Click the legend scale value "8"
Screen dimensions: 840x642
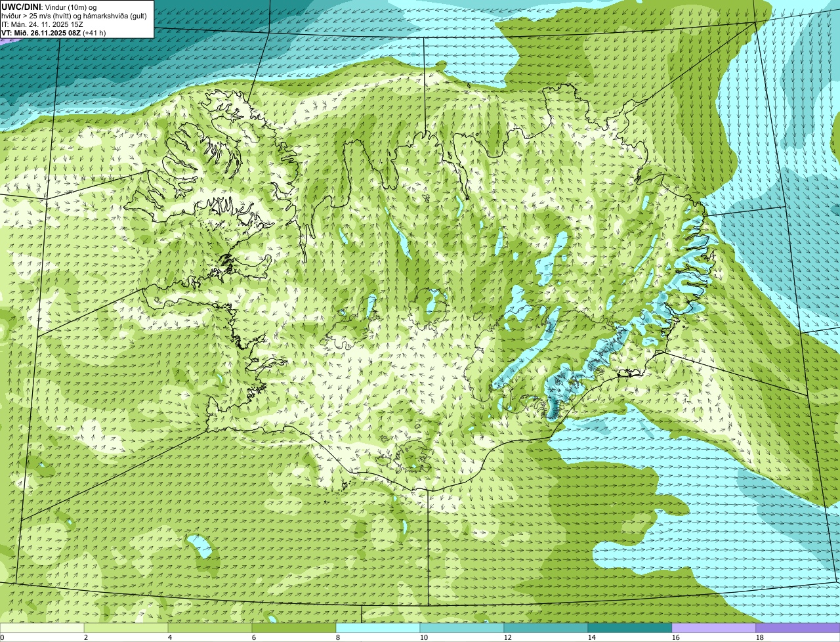[x=338, y=637]
